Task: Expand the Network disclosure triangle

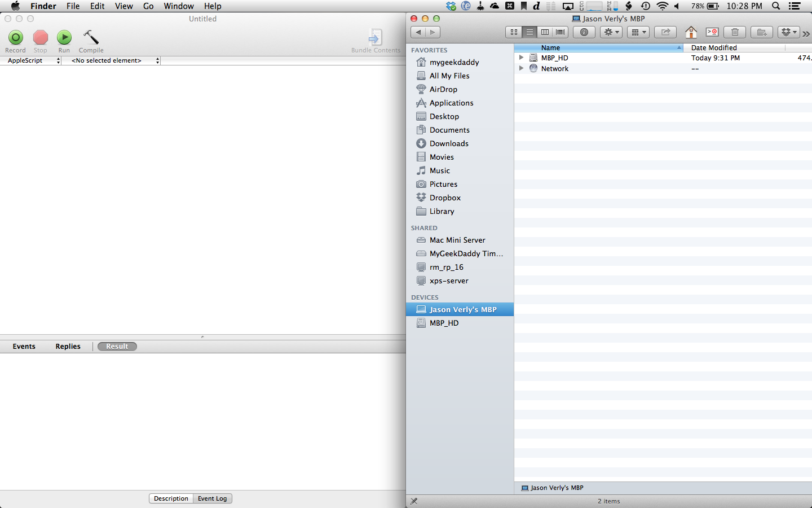Action: [x=521, y=68]
